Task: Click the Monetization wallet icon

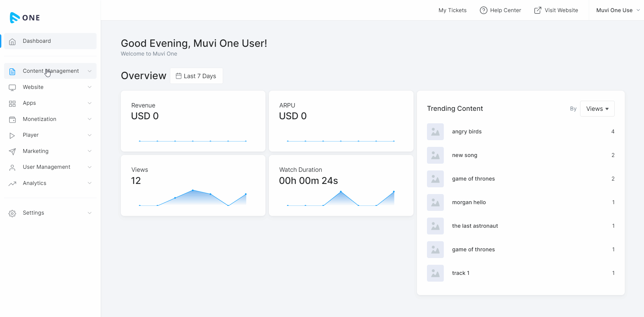Action: pyautogui.click(x=12, y=120)
